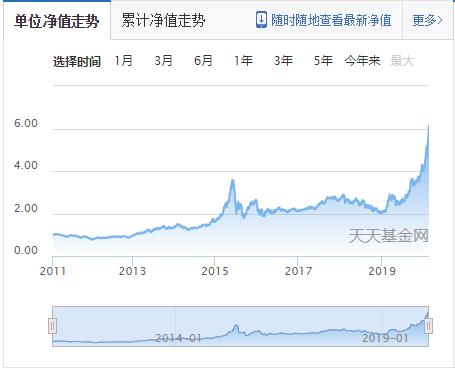Select 1月 time range
Image resolution: width=455 pixels, height=369 pixels.
(x=123, y=61)
